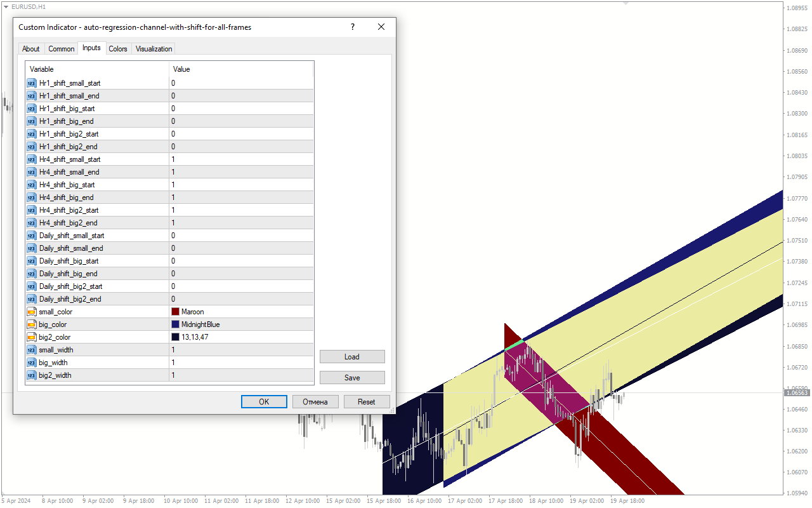Click the Value column header
812x508 pixels.
[x=241, y=69]
